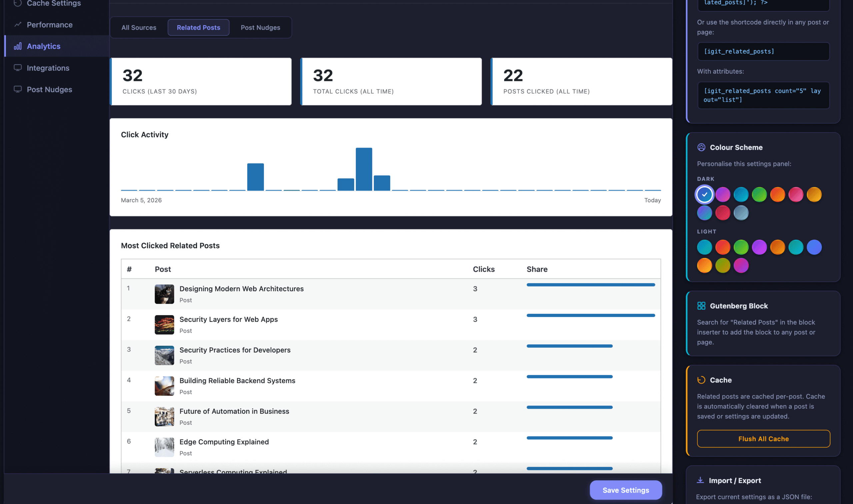Viewport: 853px width, 504px height.
Task: Click the Cache Settings sidebar icon
Action: (18, 3)
